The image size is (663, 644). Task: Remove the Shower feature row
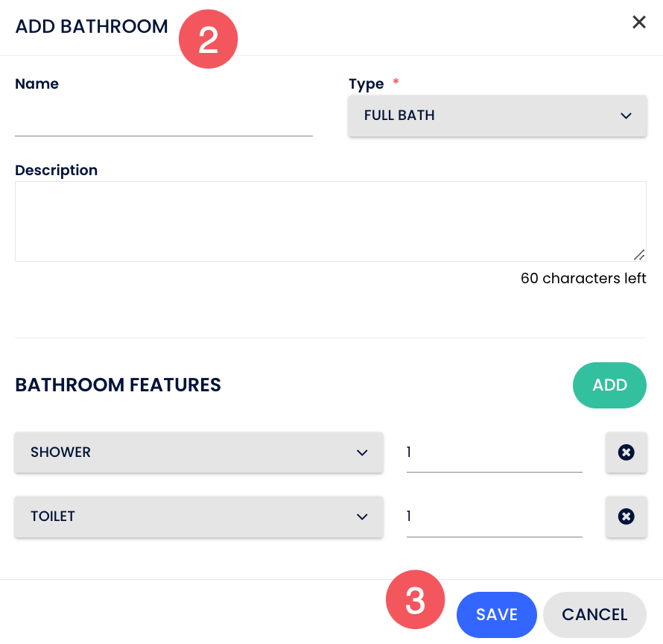(x=626, y=452)
